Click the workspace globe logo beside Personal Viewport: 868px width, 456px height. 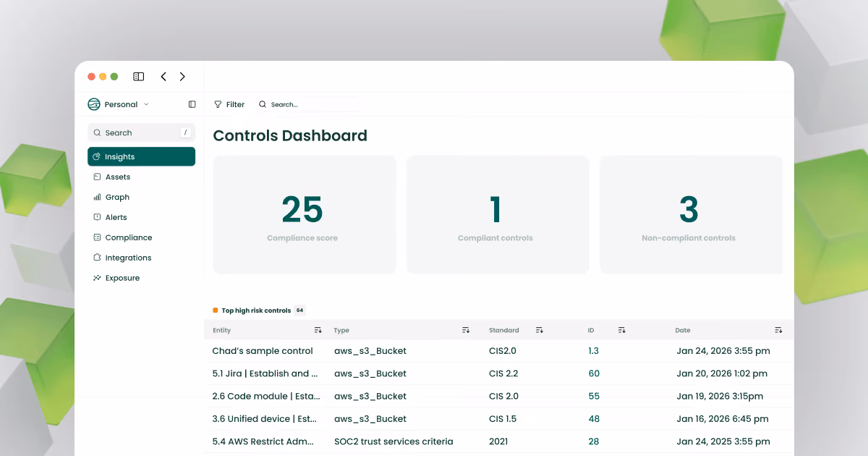tap(94, 104)
